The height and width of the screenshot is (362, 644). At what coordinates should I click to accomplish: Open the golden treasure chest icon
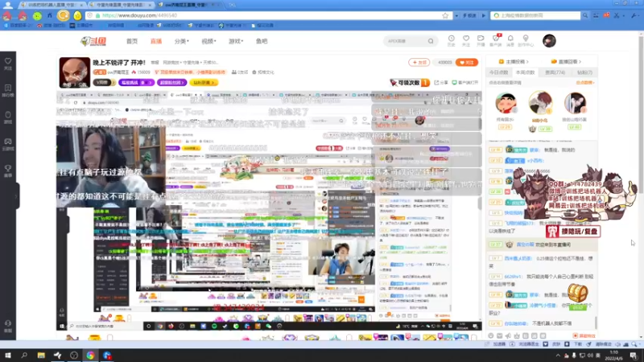click(577, 294)
